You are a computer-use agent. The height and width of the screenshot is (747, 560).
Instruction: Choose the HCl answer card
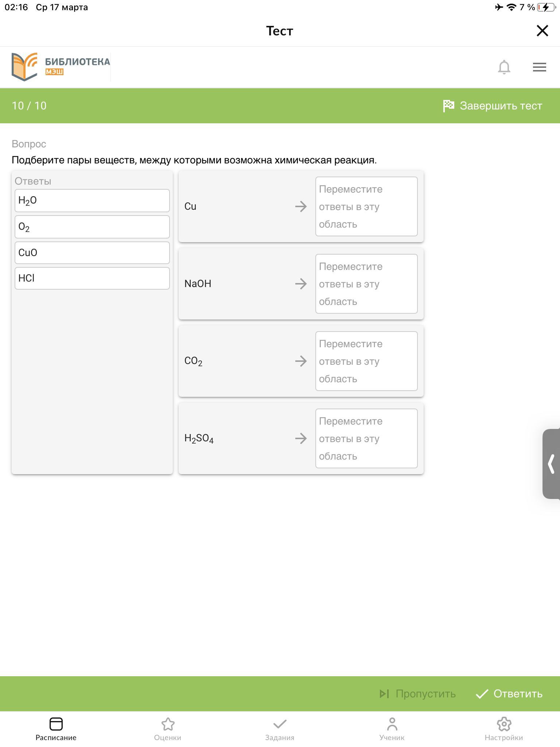[x=92, y=278]
